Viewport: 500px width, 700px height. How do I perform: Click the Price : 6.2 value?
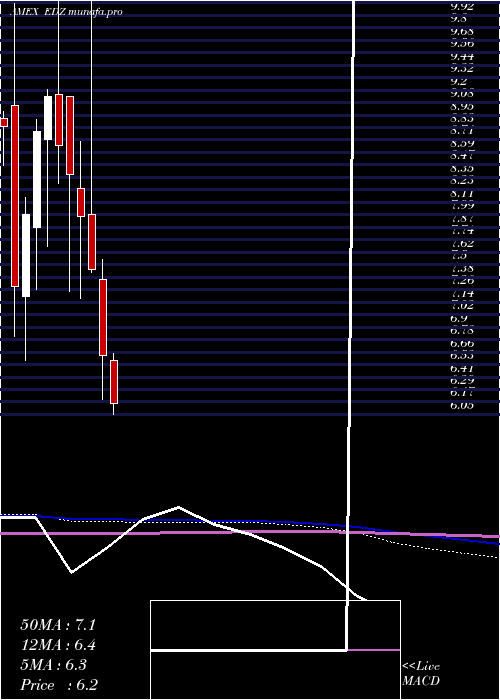(59, 685)
